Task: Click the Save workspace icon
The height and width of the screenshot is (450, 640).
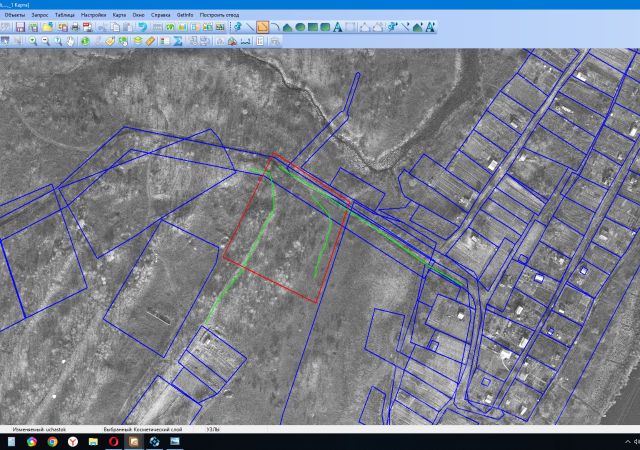Action: point(33,27)
